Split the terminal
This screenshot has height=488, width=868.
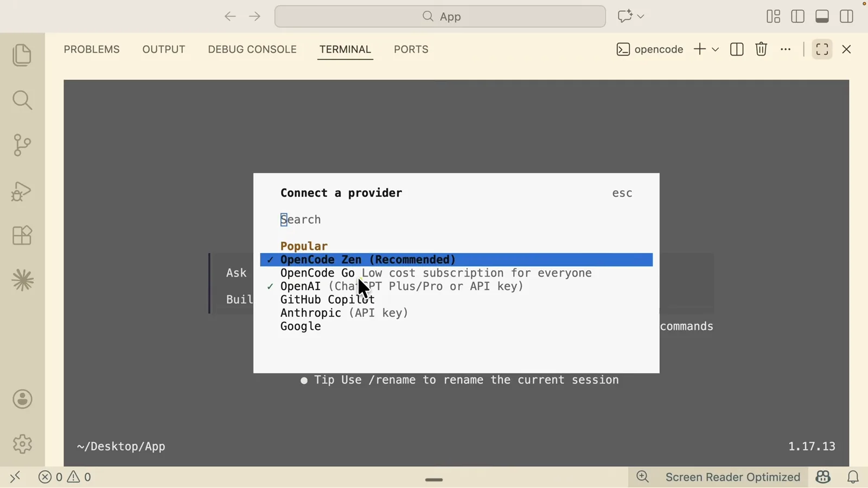coord(737,49)
